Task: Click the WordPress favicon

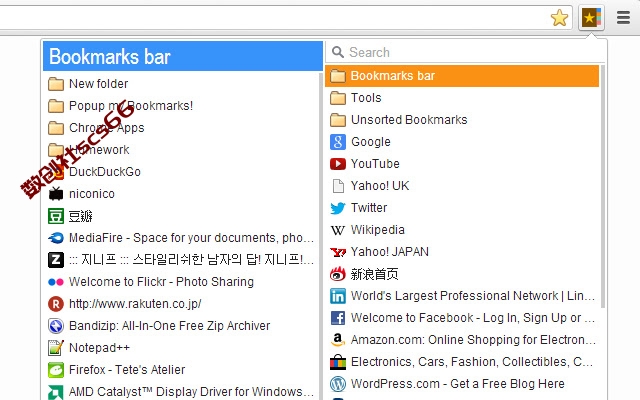Action: pyautogui.click(x=338, y=384)
